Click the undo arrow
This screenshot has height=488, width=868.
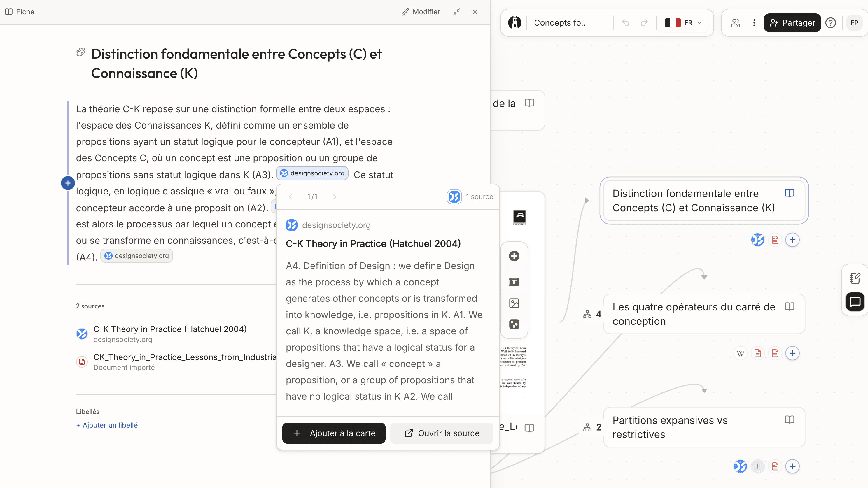(x=625, y=22)
